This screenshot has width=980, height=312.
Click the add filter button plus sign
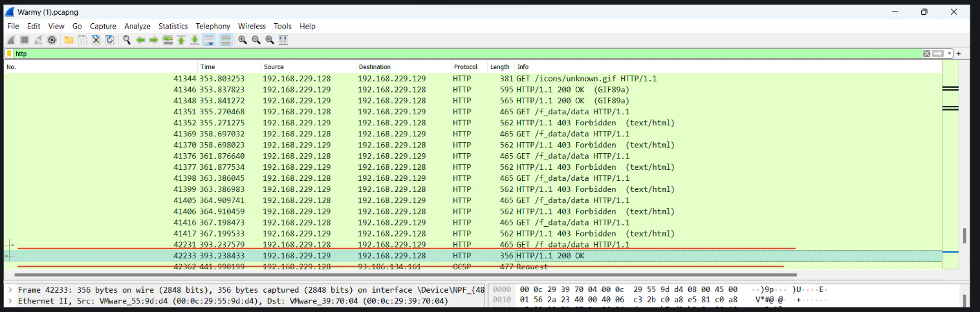pyautogui.click(x=959, y=54)
